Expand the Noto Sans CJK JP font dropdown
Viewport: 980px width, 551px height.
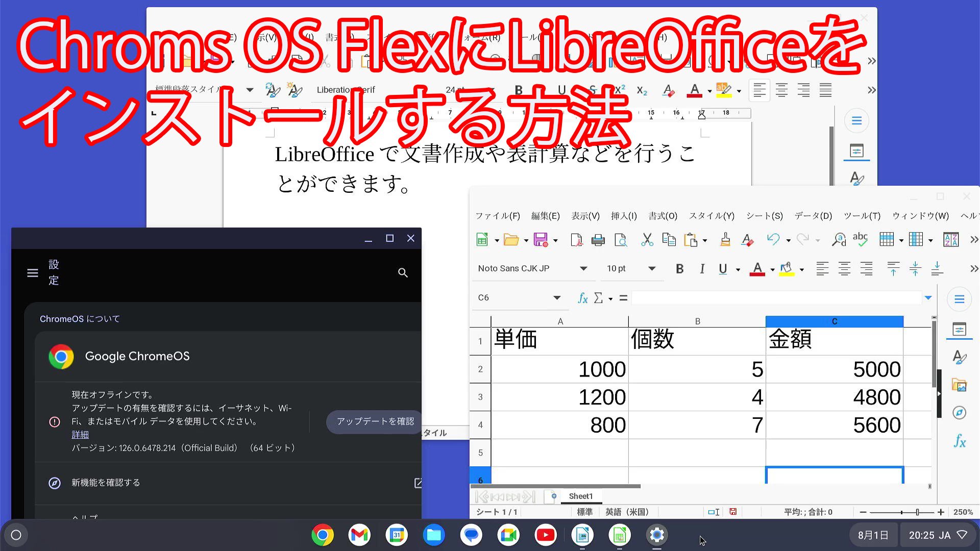[583, 268]
